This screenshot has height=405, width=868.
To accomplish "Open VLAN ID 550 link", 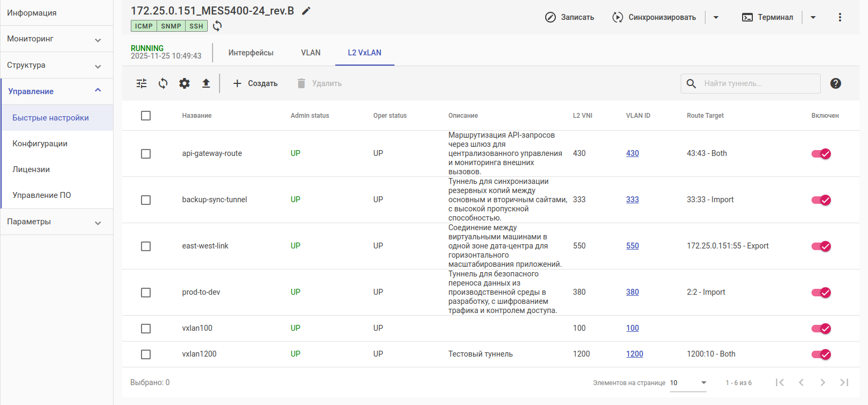I will point(632,246).
